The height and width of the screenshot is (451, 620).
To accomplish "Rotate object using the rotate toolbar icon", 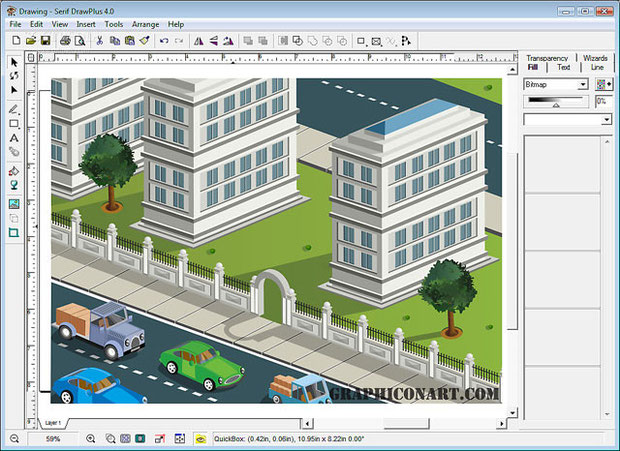I will [228, 41].
